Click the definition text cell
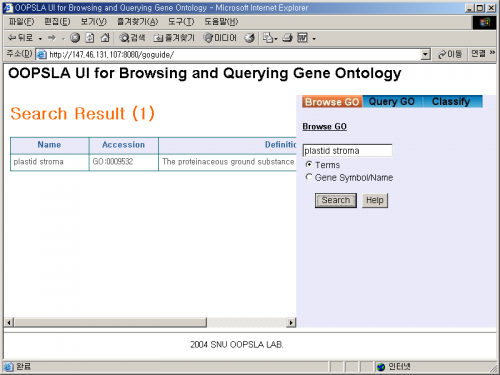 (228, 162)
